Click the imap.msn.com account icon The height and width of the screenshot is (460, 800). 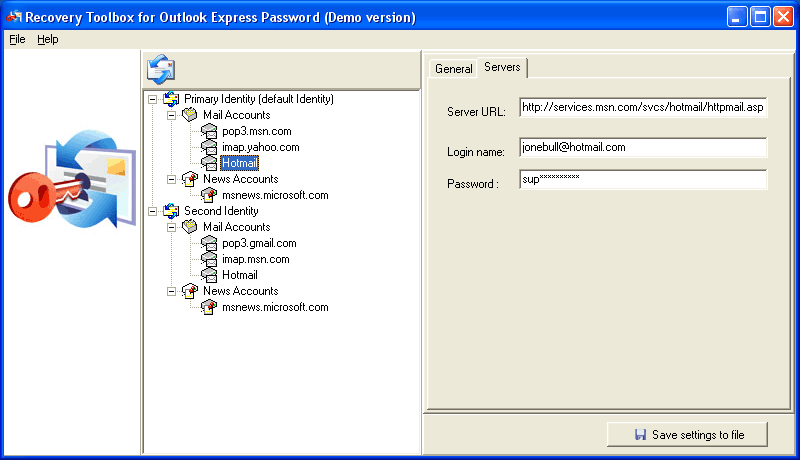click(x=209, y=259)
